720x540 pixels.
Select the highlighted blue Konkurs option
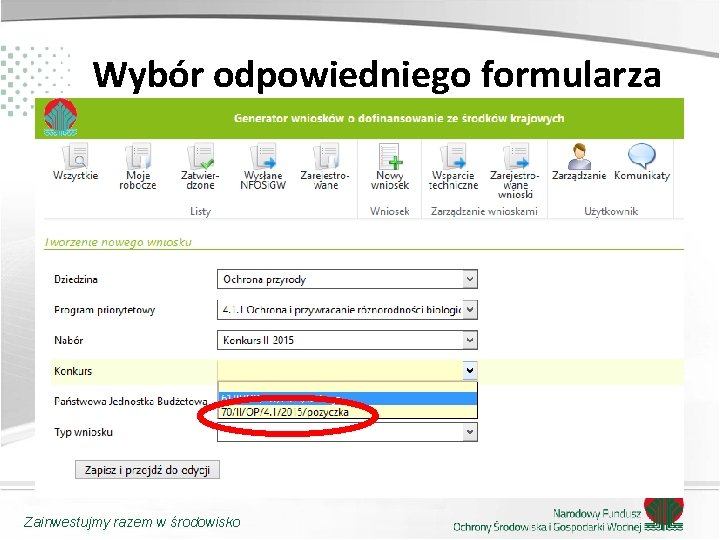pyautogui.click(x=348, y=399)
